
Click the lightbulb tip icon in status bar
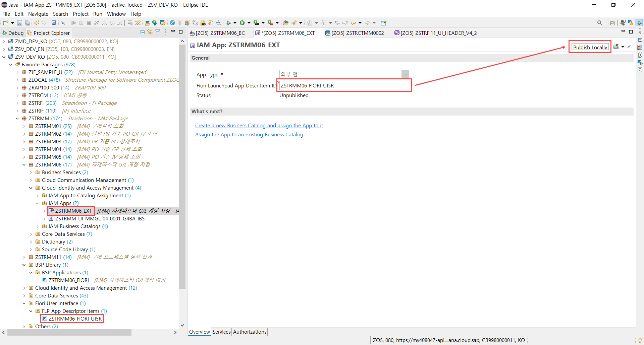coord(640,340)
